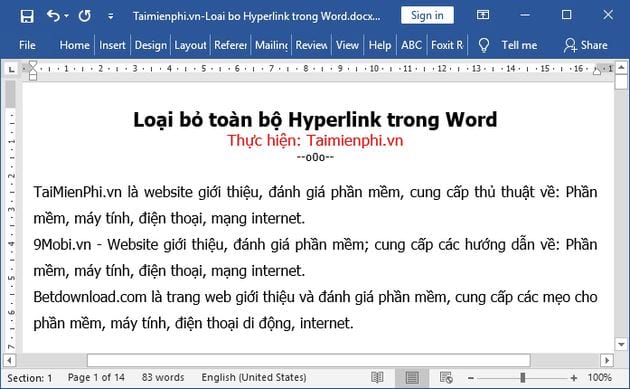Screen dimensions: 630x389
Task: Click the document title heading text
Action: tap(315, 120)
